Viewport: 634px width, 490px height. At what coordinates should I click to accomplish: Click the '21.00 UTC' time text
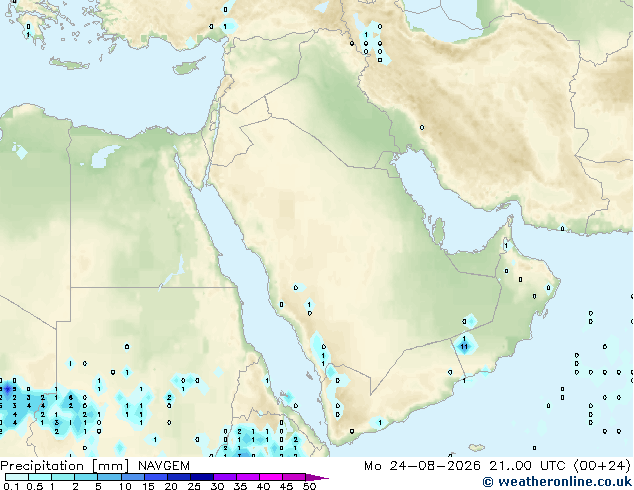pos(527,466)
